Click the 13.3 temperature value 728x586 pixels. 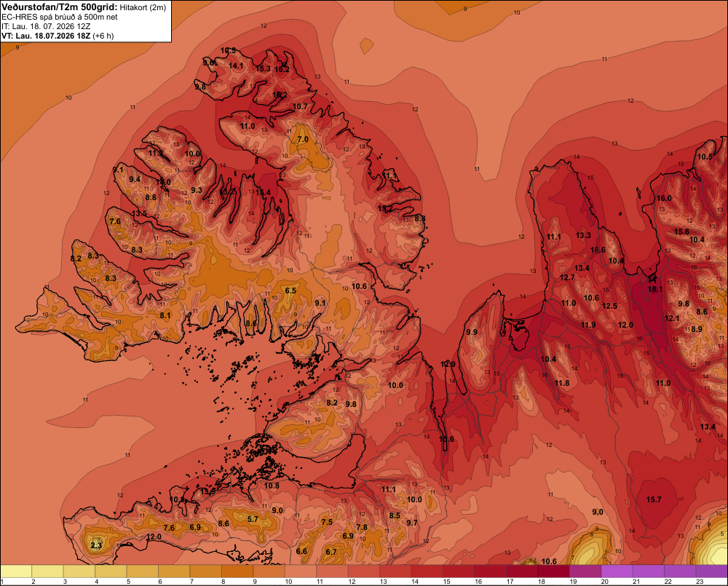[x=583, y=235]
